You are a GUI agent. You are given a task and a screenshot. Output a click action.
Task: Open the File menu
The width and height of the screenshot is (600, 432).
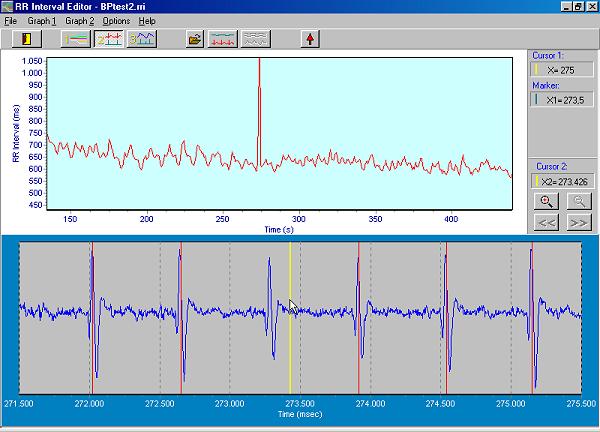click(x=10, y=20)
